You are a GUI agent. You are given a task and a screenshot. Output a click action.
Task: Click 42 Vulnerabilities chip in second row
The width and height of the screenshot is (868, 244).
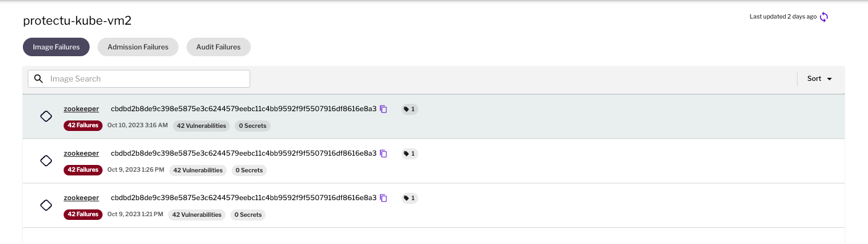[198, 170]
